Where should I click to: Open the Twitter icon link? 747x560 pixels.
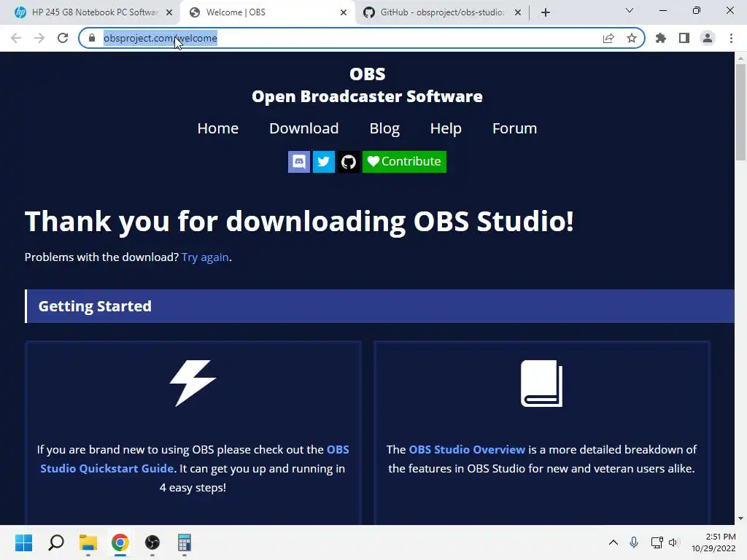point(323,162)
